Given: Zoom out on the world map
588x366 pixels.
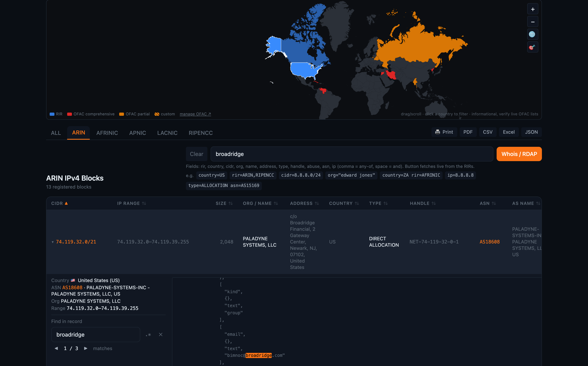Looking at the screenshot, I should [532, 22].
